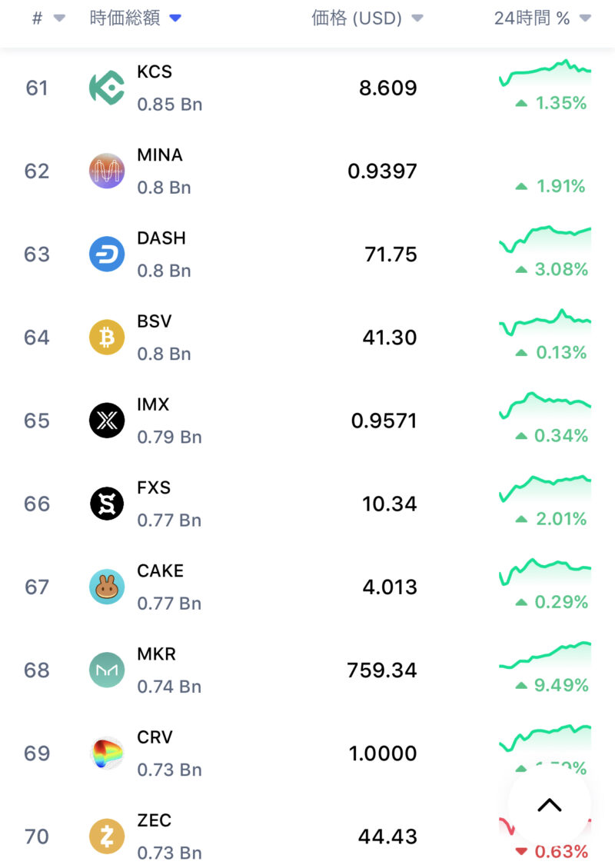Click the CAKE pancake bunny icon
The image size is (615, 868).
click(106, 587)
